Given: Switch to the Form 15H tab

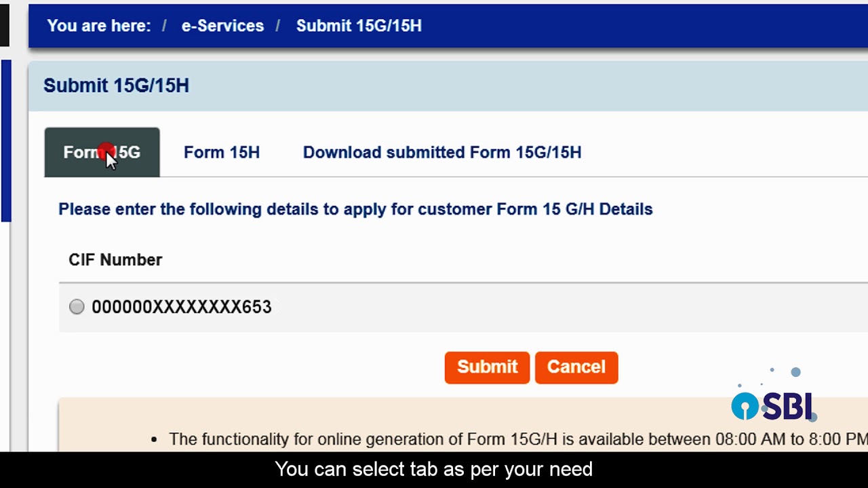Looking at the screenshot, I should [221, 152].
